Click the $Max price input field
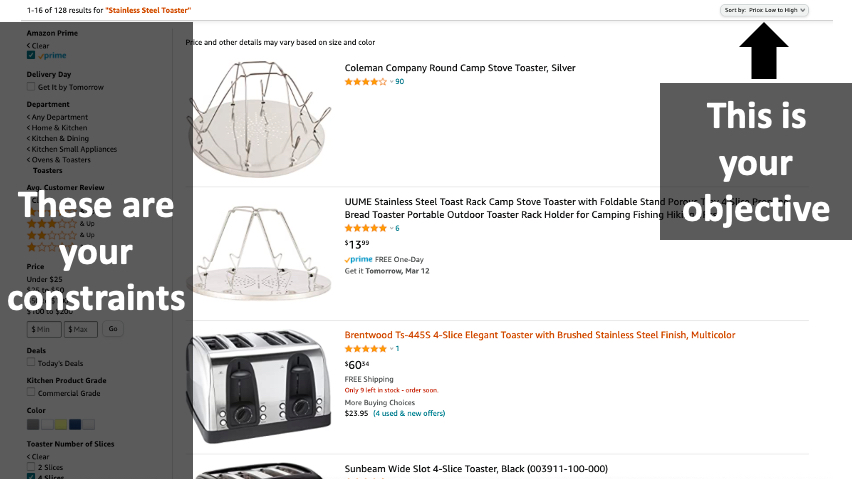Viewport: 852px width, 479px height. [x=81, y=329]
